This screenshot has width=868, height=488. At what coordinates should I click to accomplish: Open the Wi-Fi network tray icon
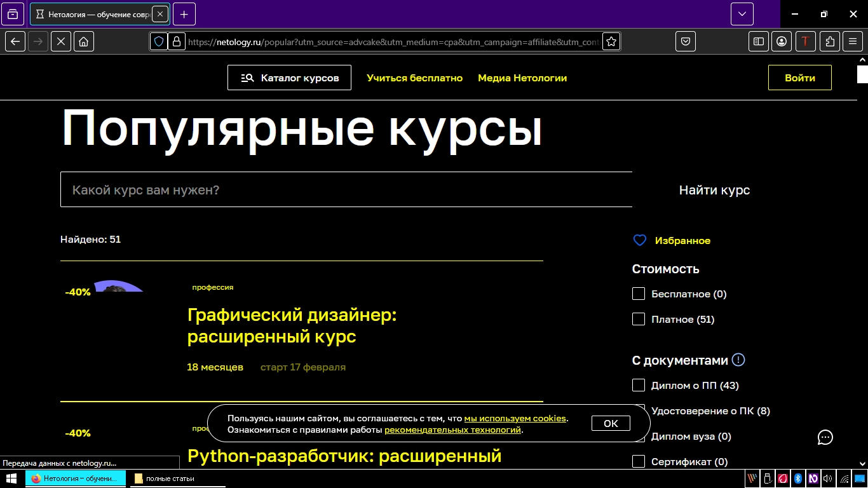coord(844,478)
